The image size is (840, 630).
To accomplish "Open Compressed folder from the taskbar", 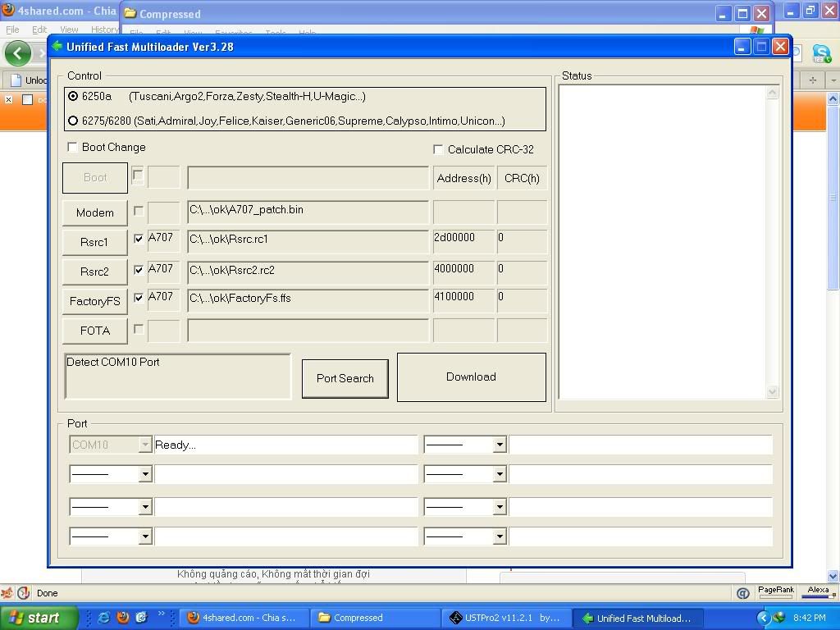I will (375, 618).
